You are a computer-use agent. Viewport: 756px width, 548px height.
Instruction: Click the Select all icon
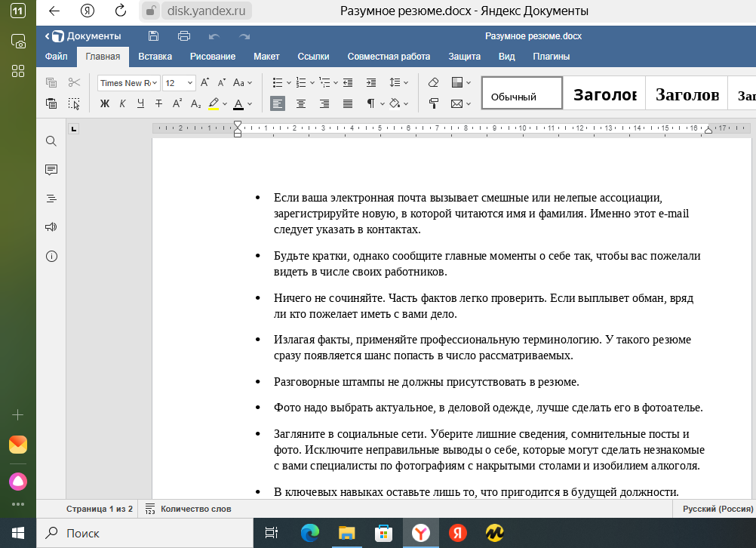click(x=74, y=103)
